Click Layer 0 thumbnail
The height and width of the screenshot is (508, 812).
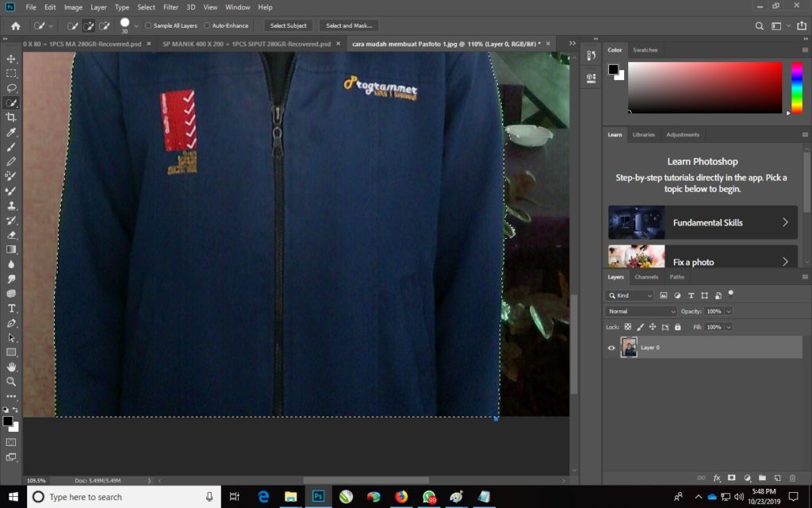[629, 348]
